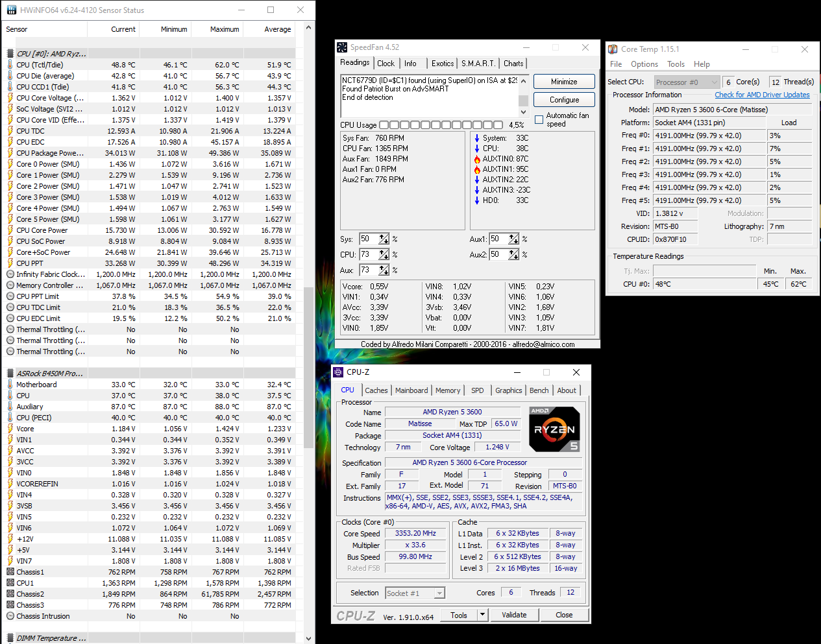The height and width of the screenshot is (644, 821).
Task: Click the fan icon for Chassis1 row
Action: tap(10, 572)
